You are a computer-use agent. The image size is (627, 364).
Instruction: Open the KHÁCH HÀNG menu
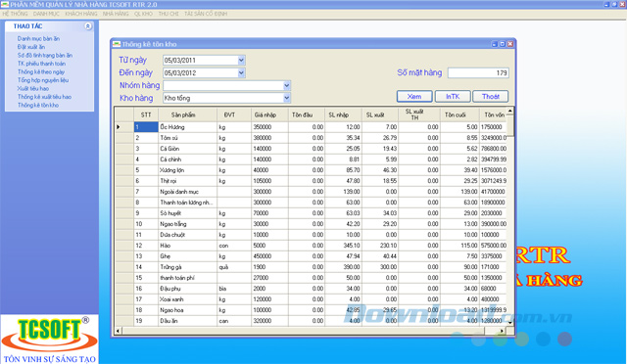(81, 14)
